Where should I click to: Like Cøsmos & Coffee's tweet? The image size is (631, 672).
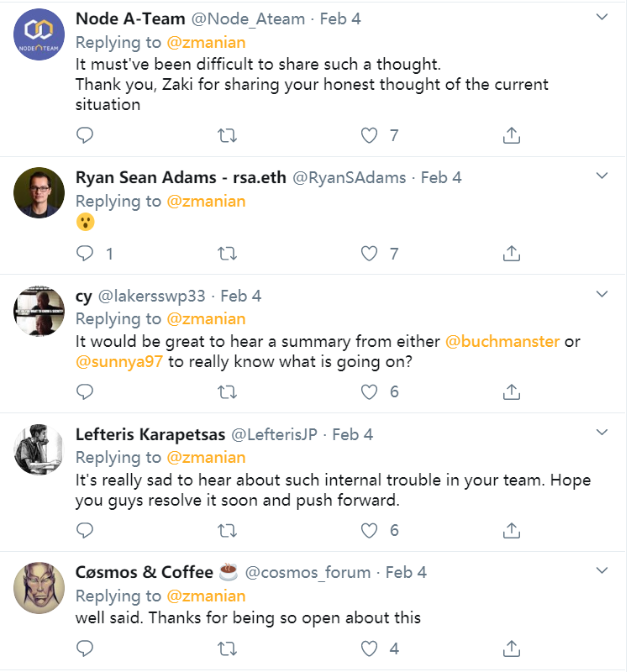coord(370,648)
